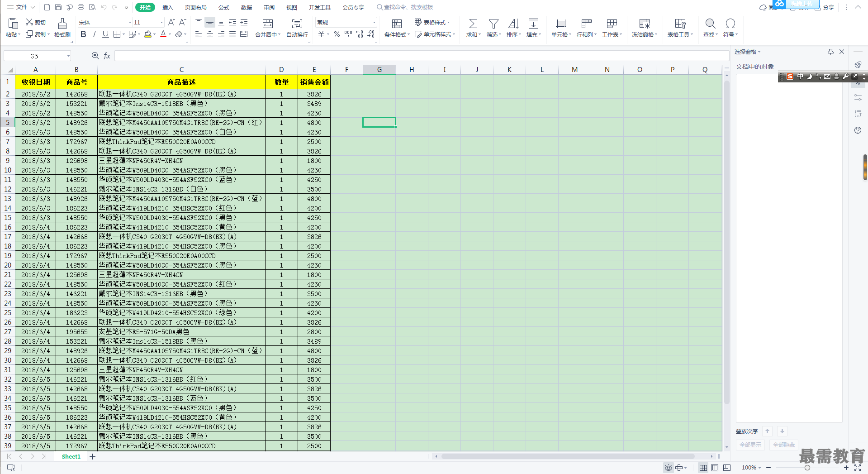Click the decrease font size icon

(183, 22)
